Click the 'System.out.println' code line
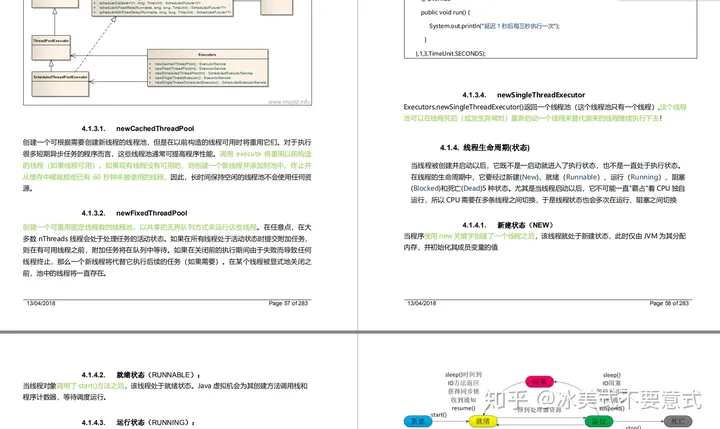The image size is (720, 429). pos(494,26)
